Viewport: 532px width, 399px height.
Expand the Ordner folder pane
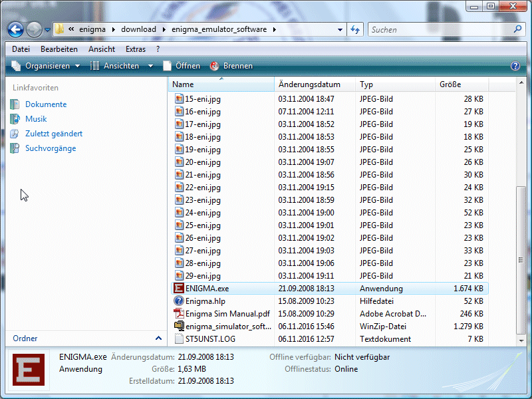click(x=87, y=338)
